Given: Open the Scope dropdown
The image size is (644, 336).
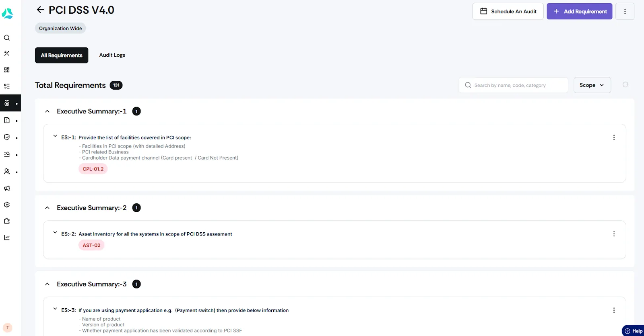Looking at the screenshot, I should click(592, 85).
